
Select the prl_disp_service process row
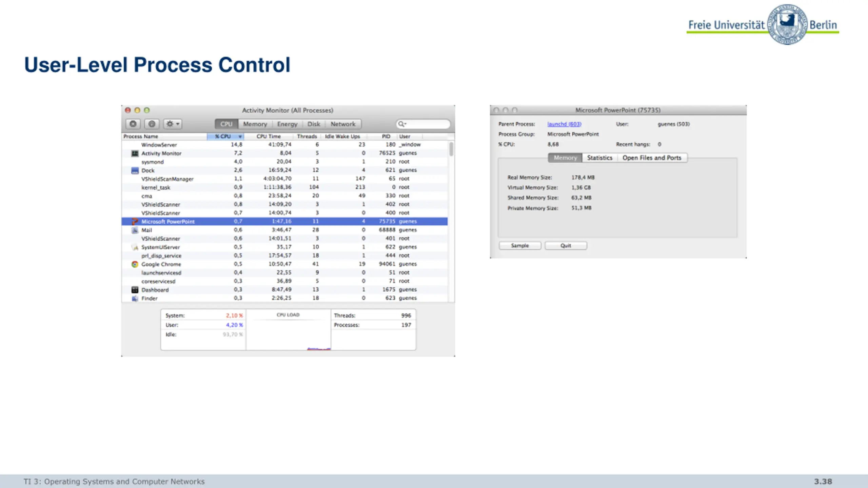(285, 256)
